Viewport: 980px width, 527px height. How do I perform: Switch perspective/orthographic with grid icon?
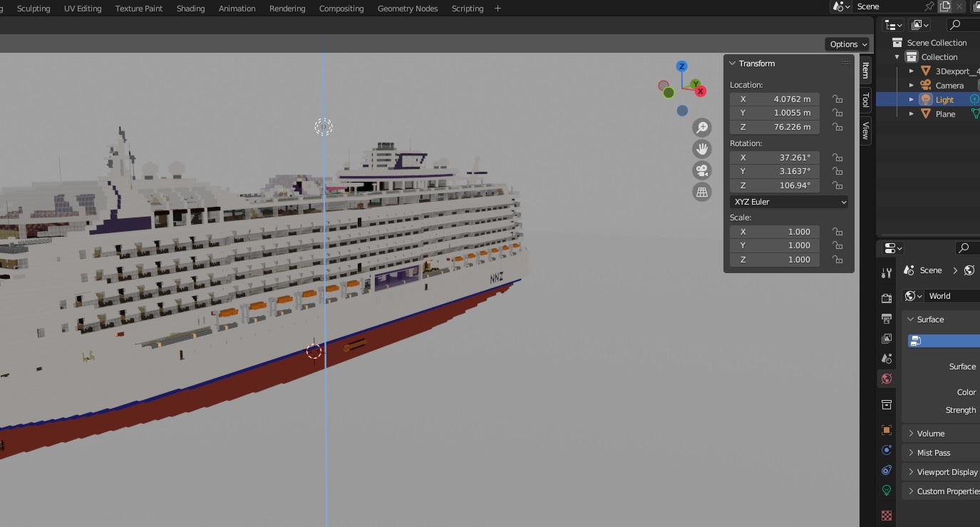coord(702,192)
